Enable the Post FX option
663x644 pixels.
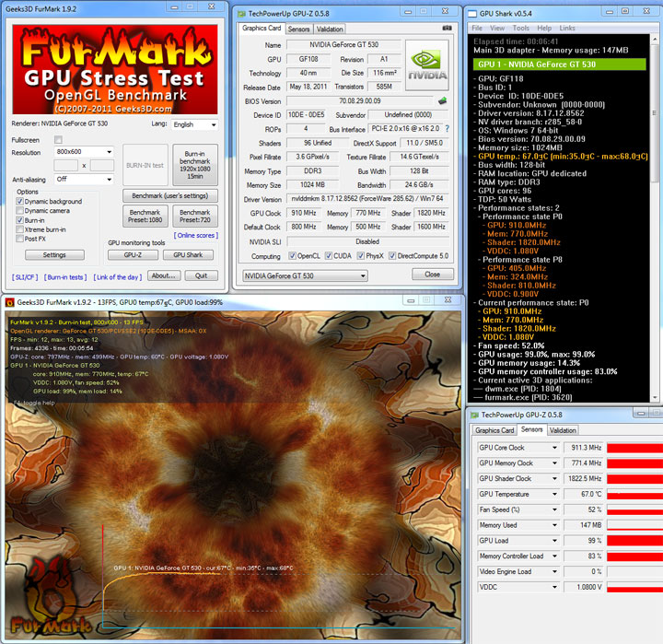(19, 239)
